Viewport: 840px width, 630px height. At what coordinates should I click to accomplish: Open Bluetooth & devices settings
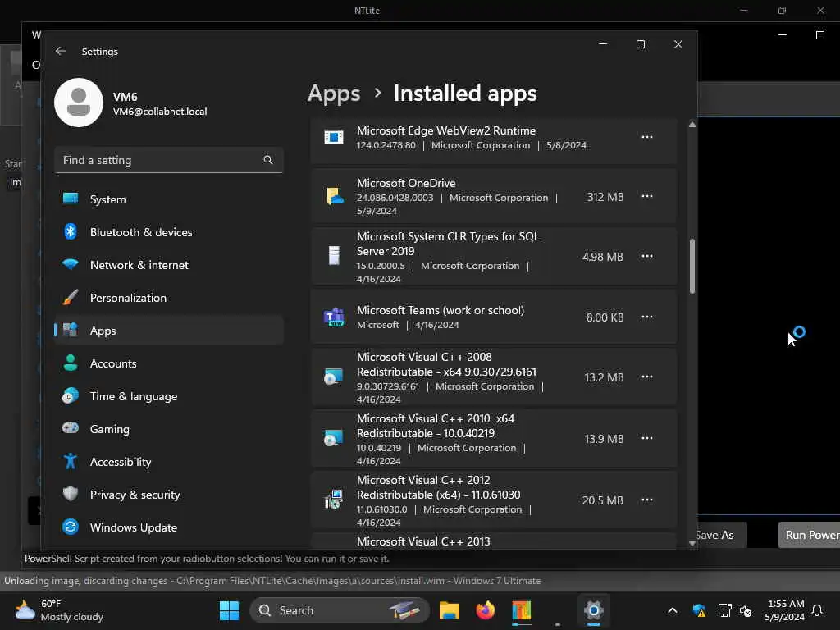coord(169,232)
